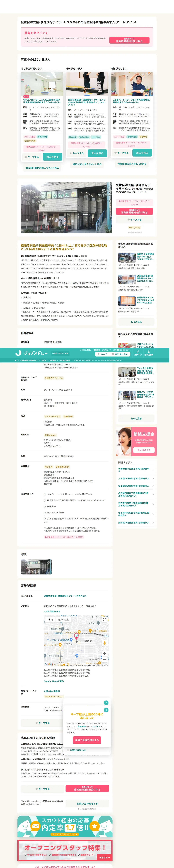Open the SMILE CHILL listing thumbnail
This screenshot has height=868, width=174.
point(127,279)
